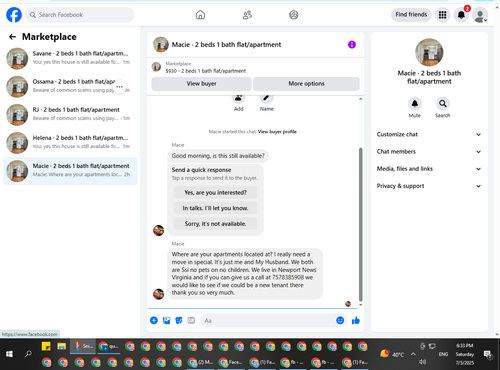Select the Macie conversation in the list
500x370 pixels.
[x=70, y=171]
